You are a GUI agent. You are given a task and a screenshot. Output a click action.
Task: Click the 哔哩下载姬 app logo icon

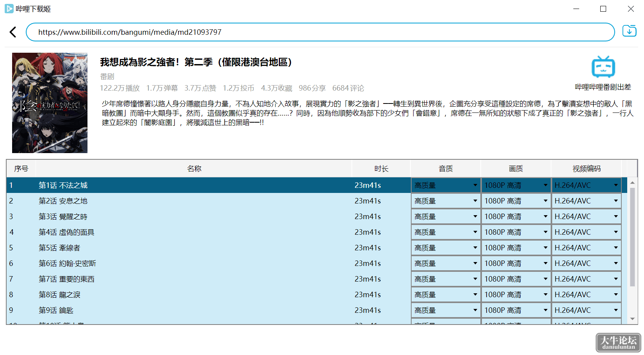(9, 9)
